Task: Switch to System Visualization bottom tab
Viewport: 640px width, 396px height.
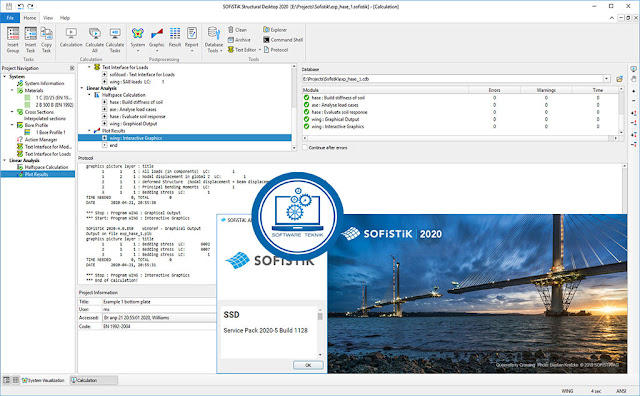Action: pyautogui.click(x=44, y=380)
